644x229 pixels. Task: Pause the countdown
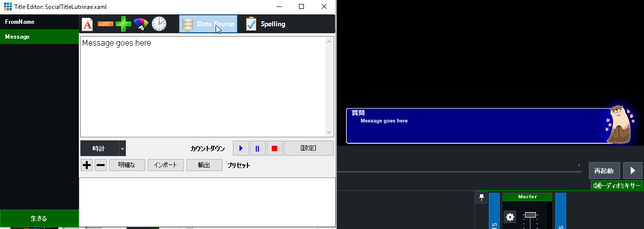[257, 148]
